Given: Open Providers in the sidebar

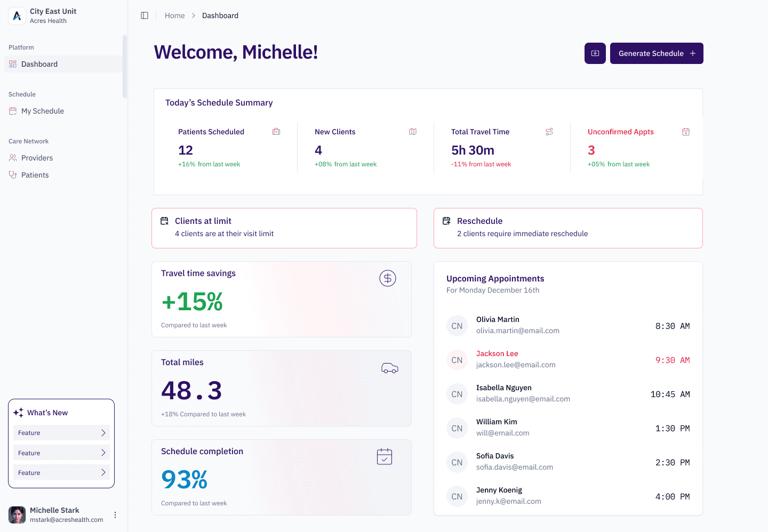Looking at the screenshot, I should click(x=63, y=158).
